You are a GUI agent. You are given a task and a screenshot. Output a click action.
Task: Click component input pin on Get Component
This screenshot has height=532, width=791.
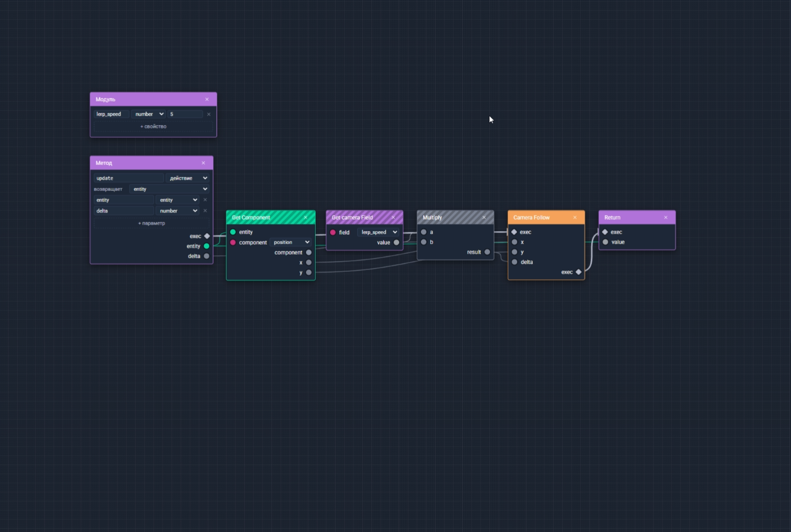tap(233, 242)
